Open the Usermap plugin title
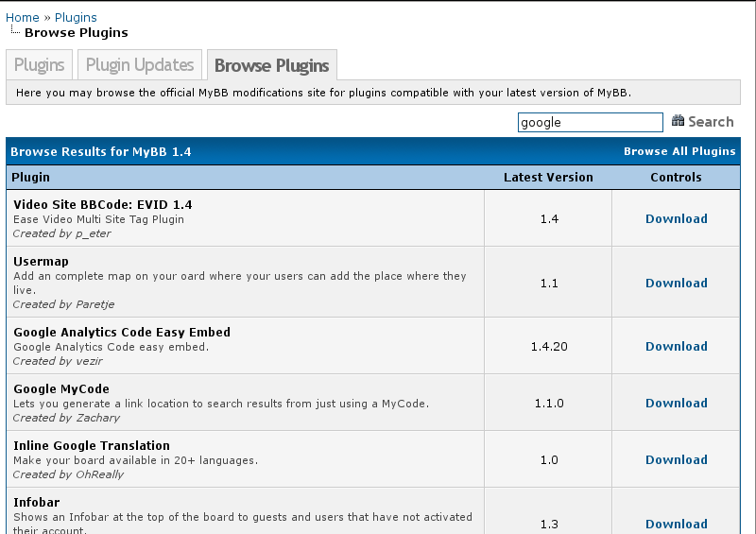This screenshot has width=756, height=534. 41,261
